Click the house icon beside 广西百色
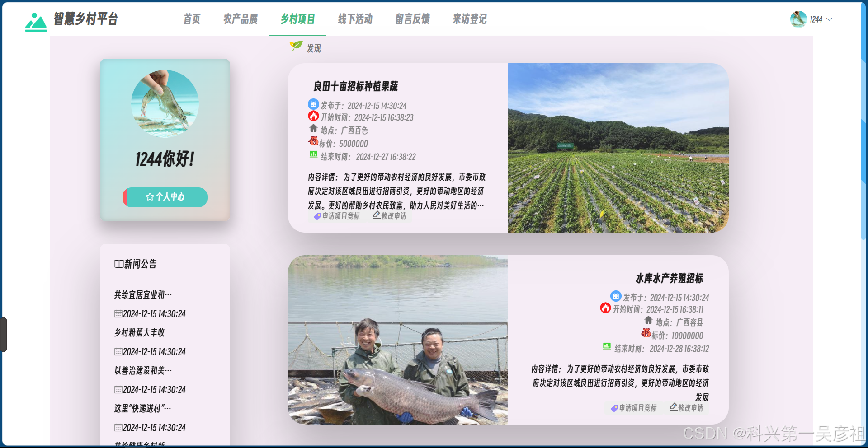The height and width of the screenshot is (448, 868). (x=313, y=129)
